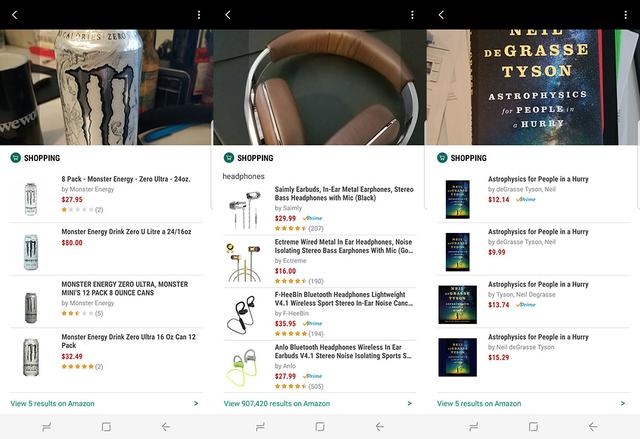Tap recents nav icon under Monster panel

(x=47, y=427)
